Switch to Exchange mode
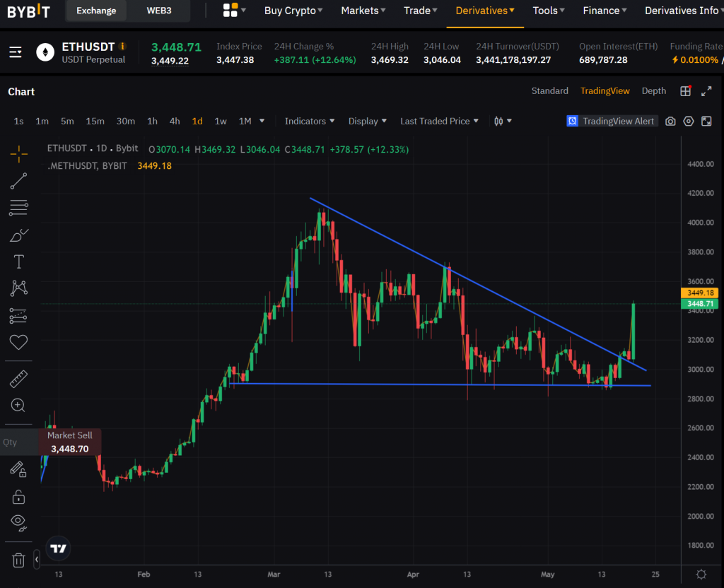Screen dimensions: 724x588 (x=96, y=11)
